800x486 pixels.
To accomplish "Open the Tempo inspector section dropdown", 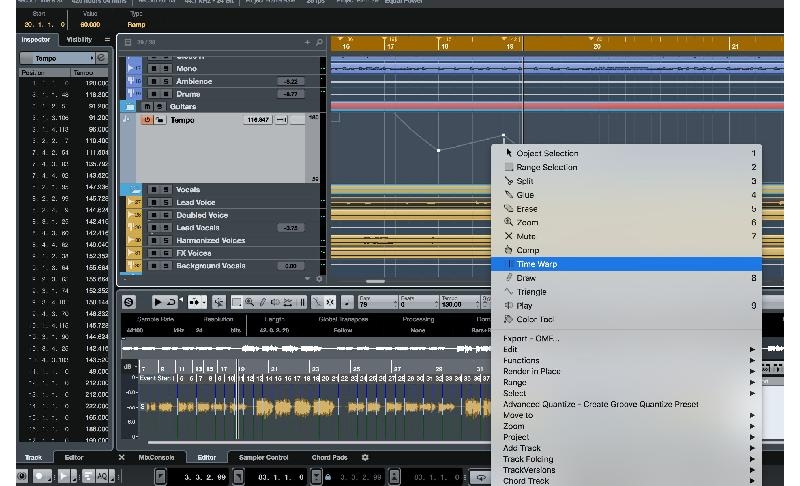I will pos(57,58).
